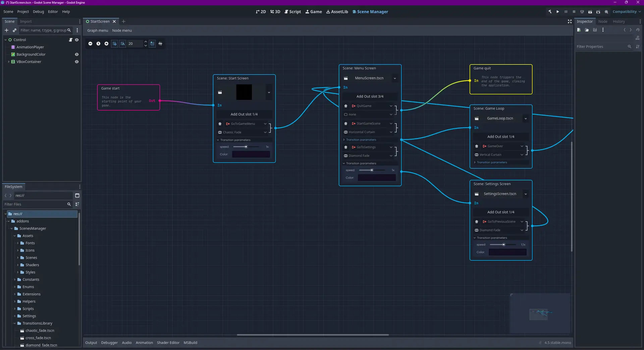Image resolution: width=644 pixels, height=350 pixels.
Task: Click Add Out slot 1/4 in Game Loop
Action: pos(501,137)
